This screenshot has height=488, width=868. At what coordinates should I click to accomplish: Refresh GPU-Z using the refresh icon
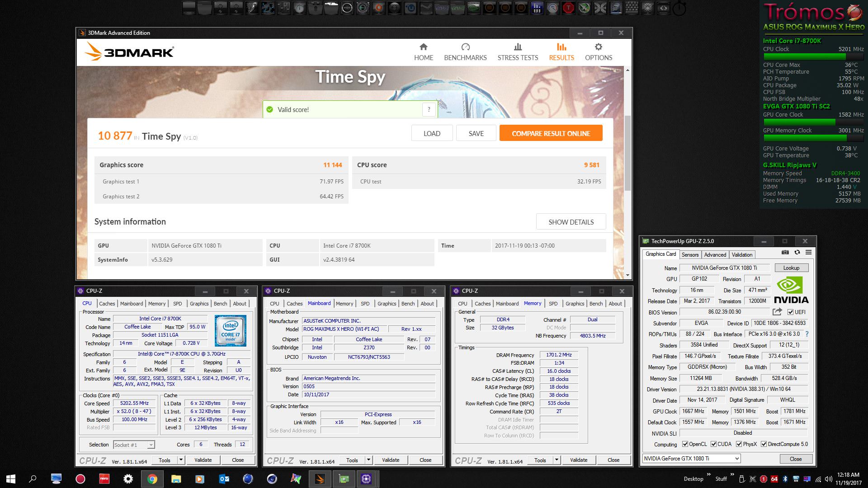coord(797,253)
